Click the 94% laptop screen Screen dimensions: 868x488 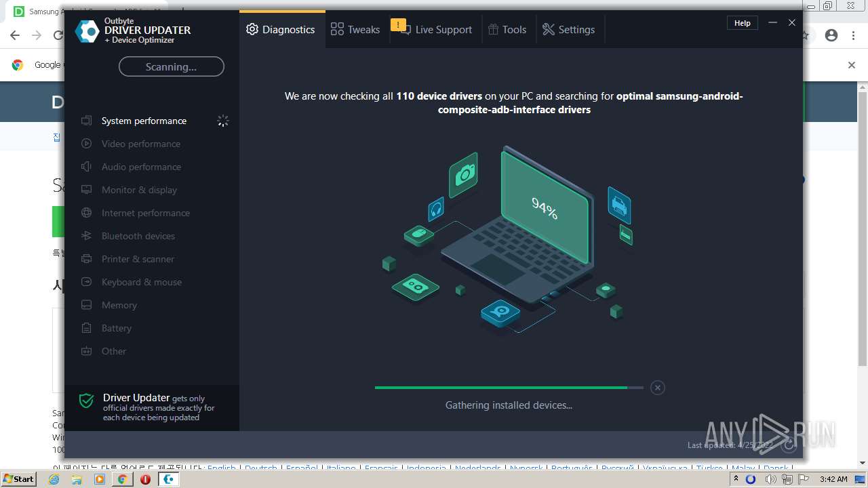click(x=545, y=208)
